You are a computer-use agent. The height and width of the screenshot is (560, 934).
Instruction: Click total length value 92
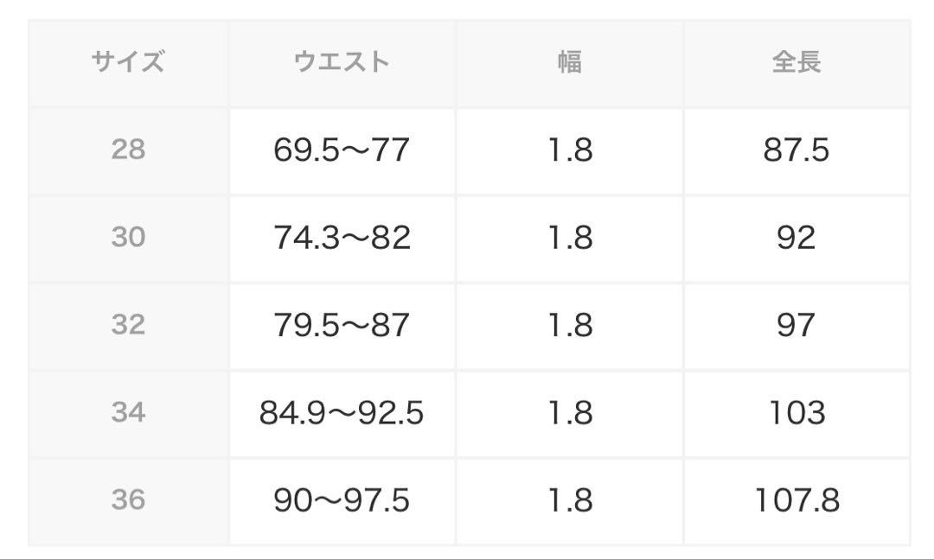[796, 237]
